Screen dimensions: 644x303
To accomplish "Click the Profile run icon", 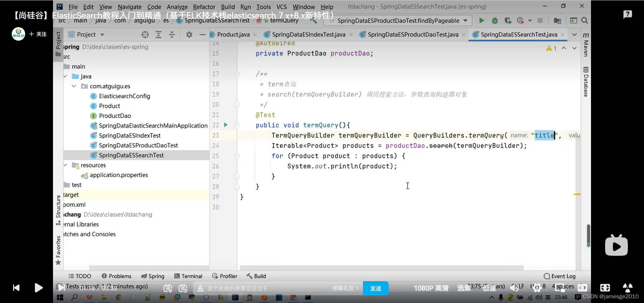I will (x=520, y=20).
